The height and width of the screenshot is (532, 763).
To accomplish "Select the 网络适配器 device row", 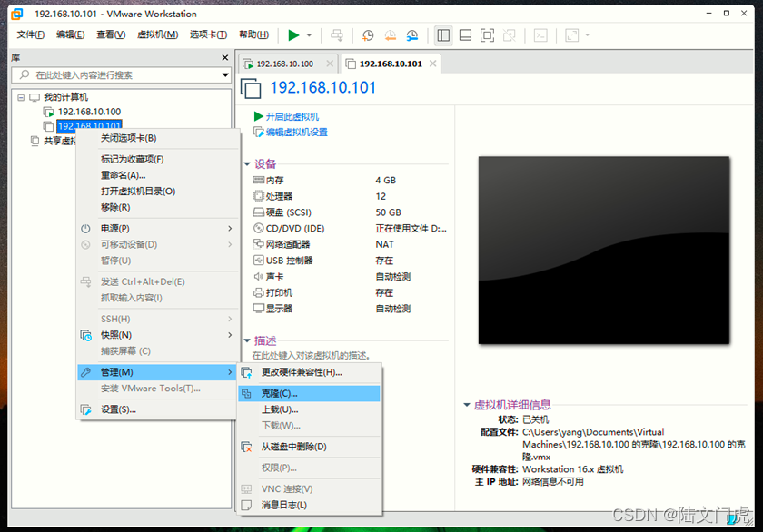I will pos(350,244).
